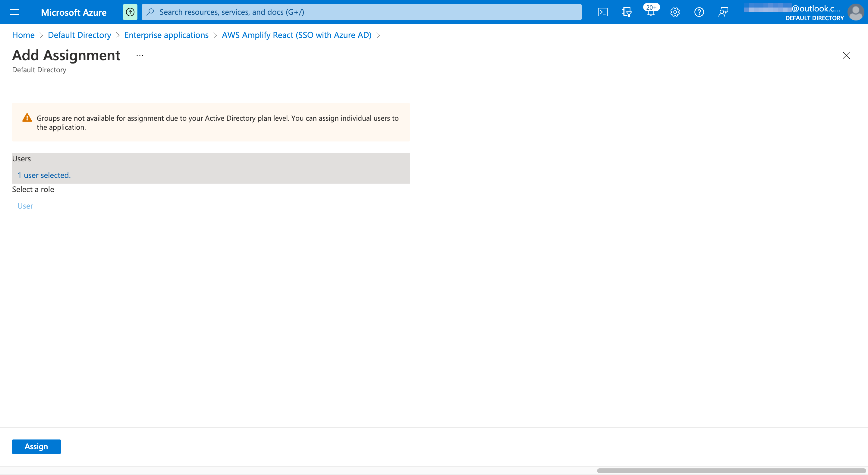Click the green upload arrow icon
Image resolution: width=868 pixels, height=475 pixels.
click(130, 12)
